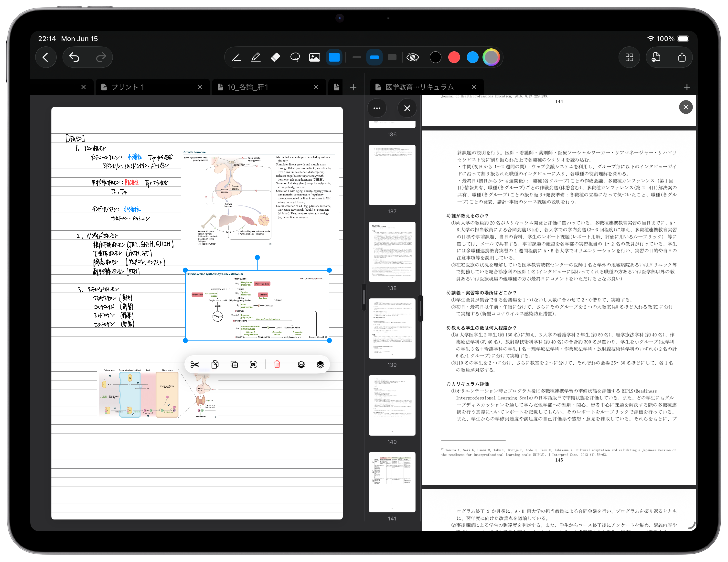Open page 137 thumbnail

pos(392,175)
